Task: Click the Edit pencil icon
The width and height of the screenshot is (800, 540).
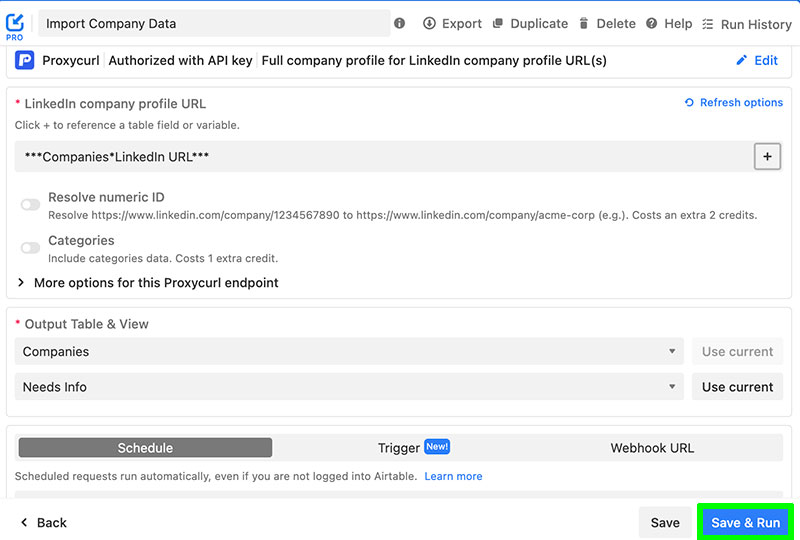Action: coord(741,60)
